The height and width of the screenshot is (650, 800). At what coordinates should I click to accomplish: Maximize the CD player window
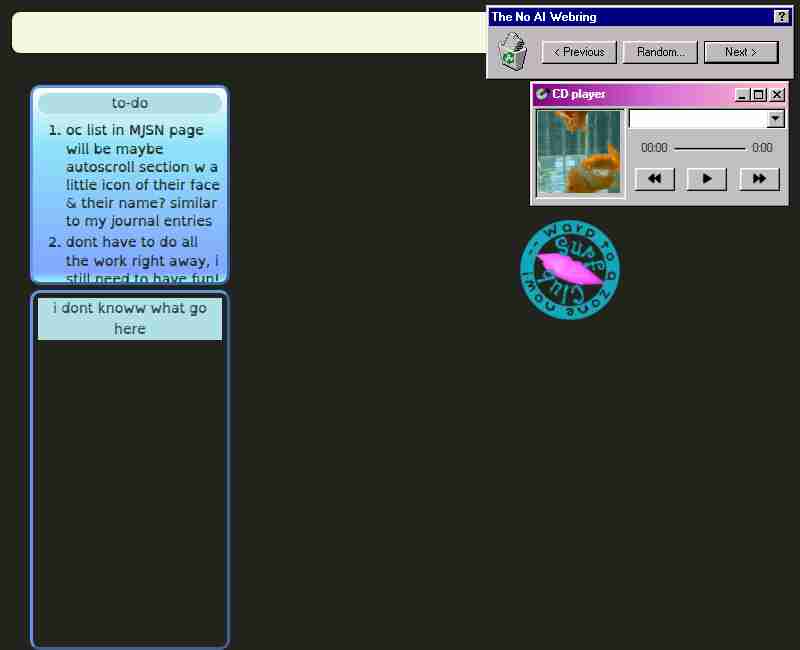pos(759,95)
